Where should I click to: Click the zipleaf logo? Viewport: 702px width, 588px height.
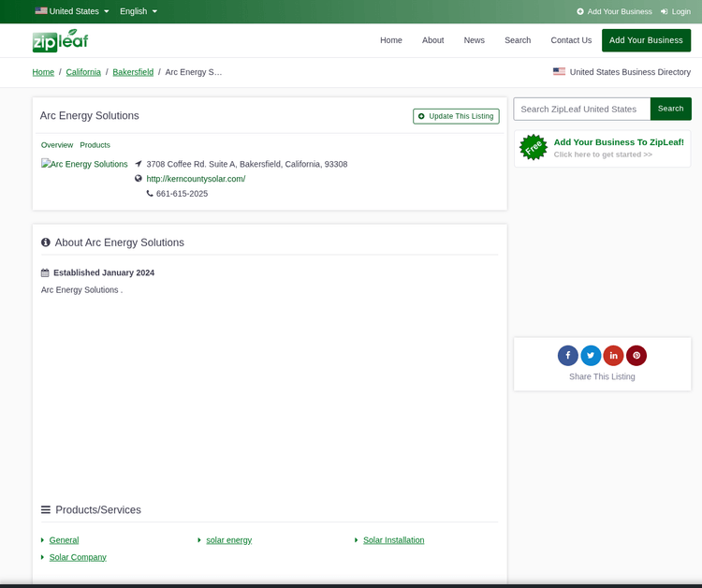[61, 41]
